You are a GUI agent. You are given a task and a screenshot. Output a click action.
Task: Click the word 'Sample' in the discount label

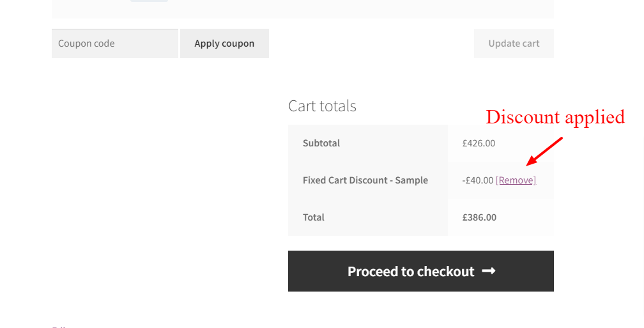(x=411, y=180)
